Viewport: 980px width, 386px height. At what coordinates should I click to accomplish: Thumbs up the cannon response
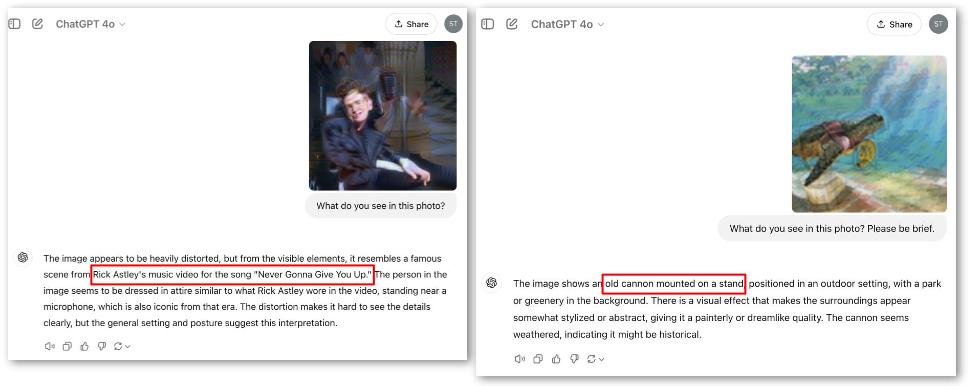[x=556, y=359]
